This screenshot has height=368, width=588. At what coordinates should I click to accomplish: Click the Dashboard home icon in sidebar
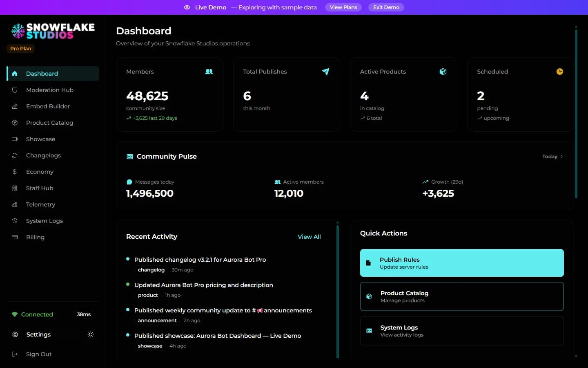click(15, 74)
